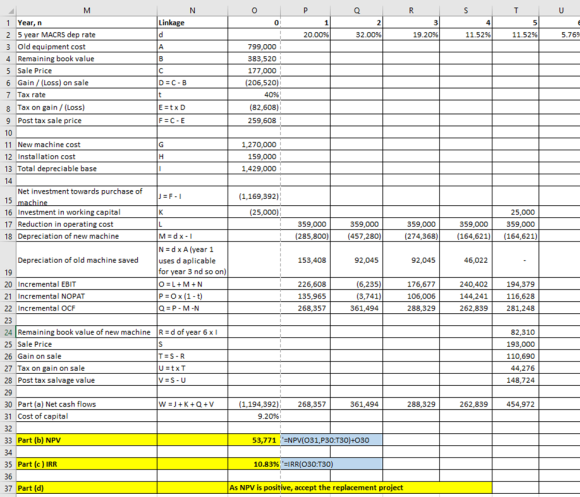Click the 454,972 net cash flow cell
The width and height of the screenshot is (580, 497).
click(x=516, y=404)
